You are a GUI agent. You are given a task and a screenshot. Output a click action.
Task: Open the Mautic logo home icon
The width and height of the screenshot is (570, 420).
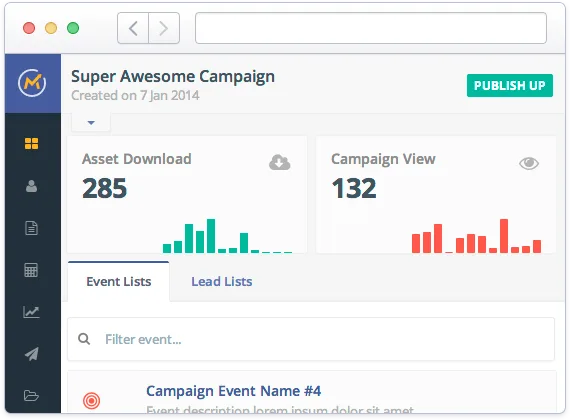point(32,83)
